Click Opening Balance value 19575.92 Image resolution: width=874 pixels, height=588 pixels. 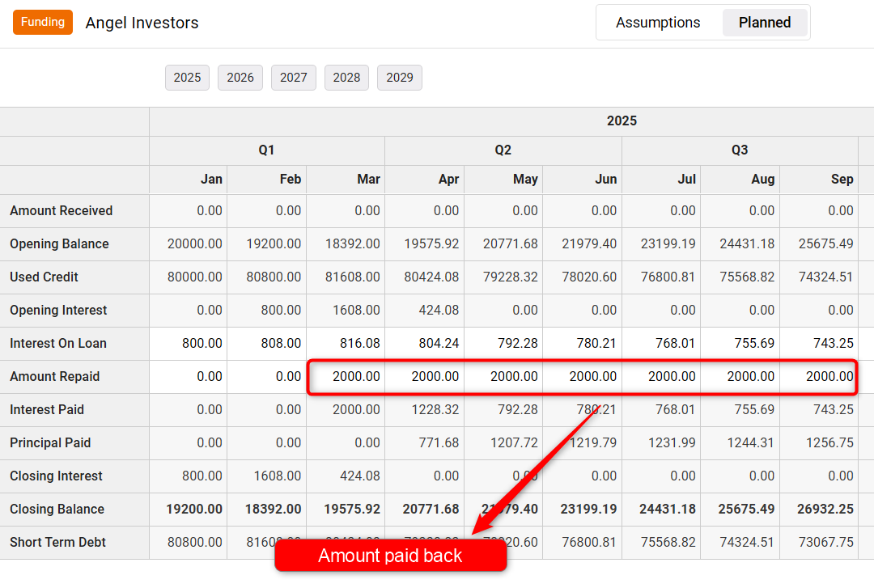point(431,244)
